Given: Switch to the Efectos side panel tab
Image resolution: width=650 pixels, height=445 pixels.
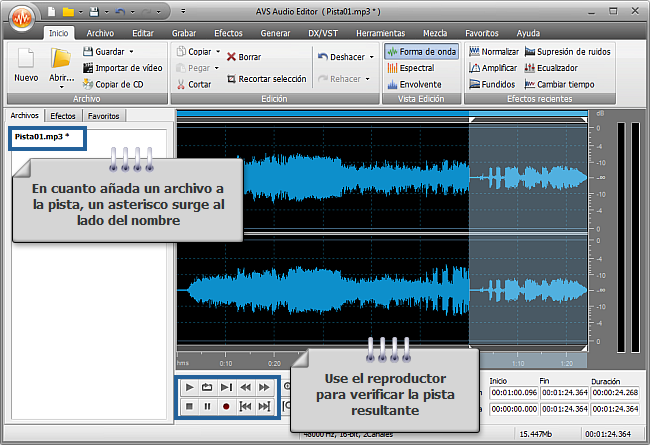Looking at the screenshot, I should (63, 116).
